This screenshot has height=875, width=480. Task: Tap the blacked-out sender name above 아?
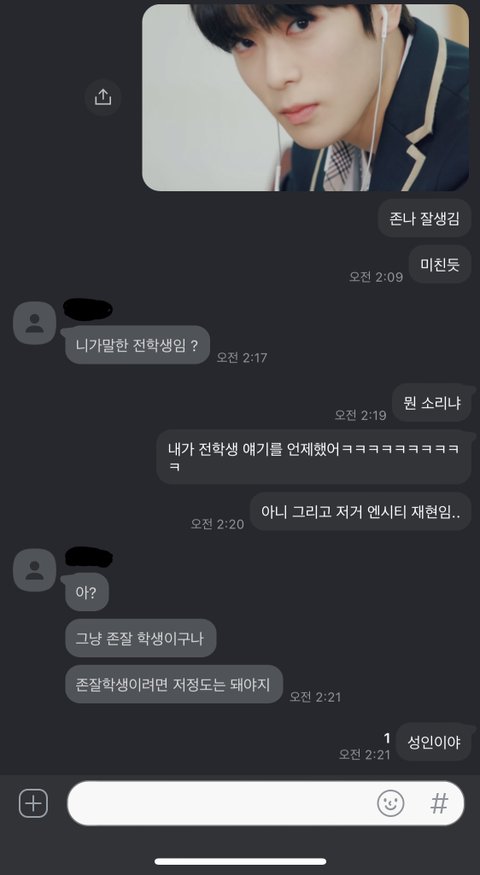coord(89,557)
